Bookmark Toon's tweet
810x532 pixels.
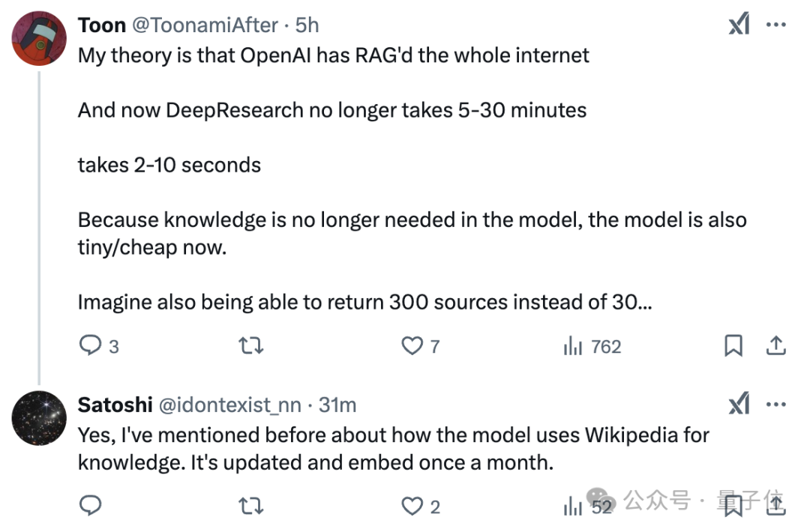pos(733,345)
